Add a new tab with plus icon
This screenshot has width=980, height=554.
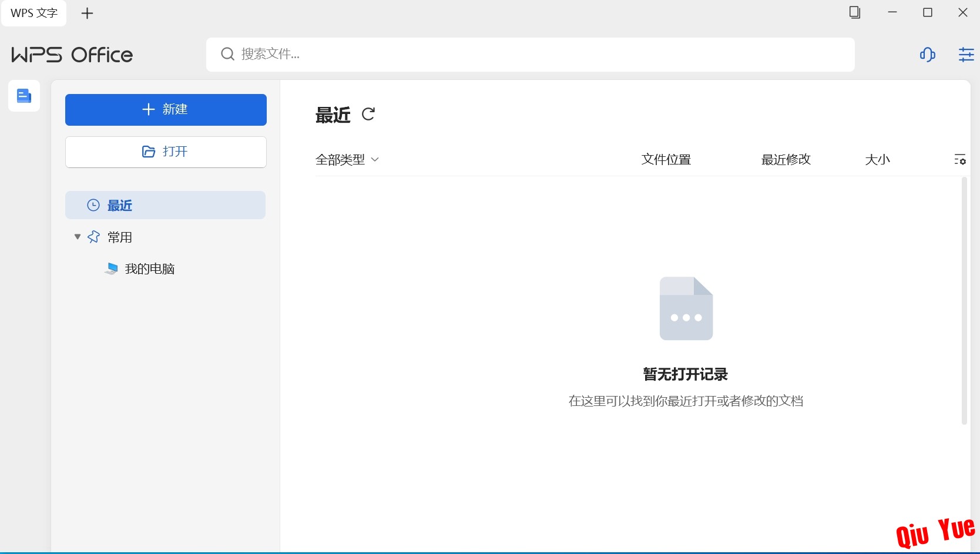pos(87,13)
